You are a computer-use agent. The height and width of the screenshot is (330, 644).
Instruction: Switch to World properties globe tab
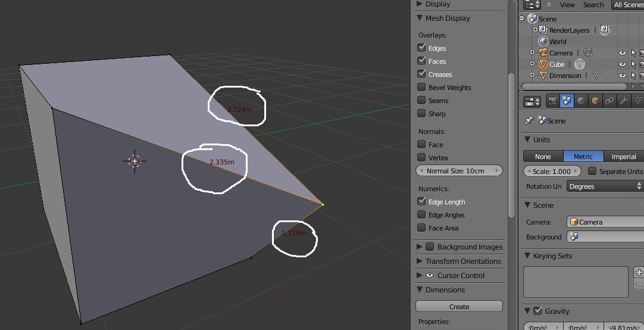[x=580, y=101]
